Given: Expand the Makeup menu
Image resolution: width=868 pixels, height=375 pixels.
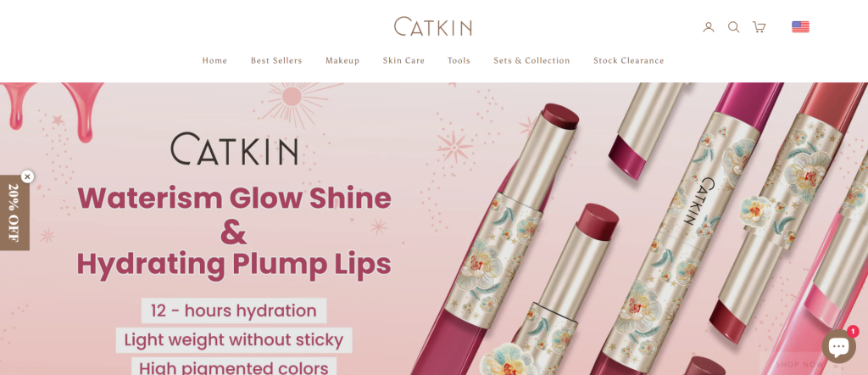Looking at the screenshot, I should 342,60.
